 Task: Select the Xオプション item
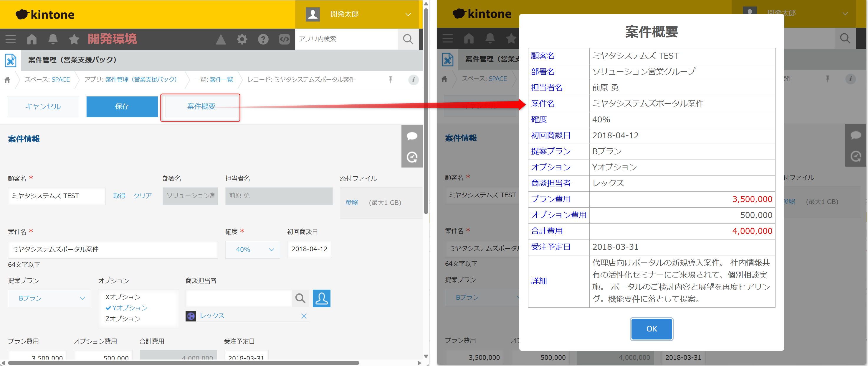tap(123, 297)
